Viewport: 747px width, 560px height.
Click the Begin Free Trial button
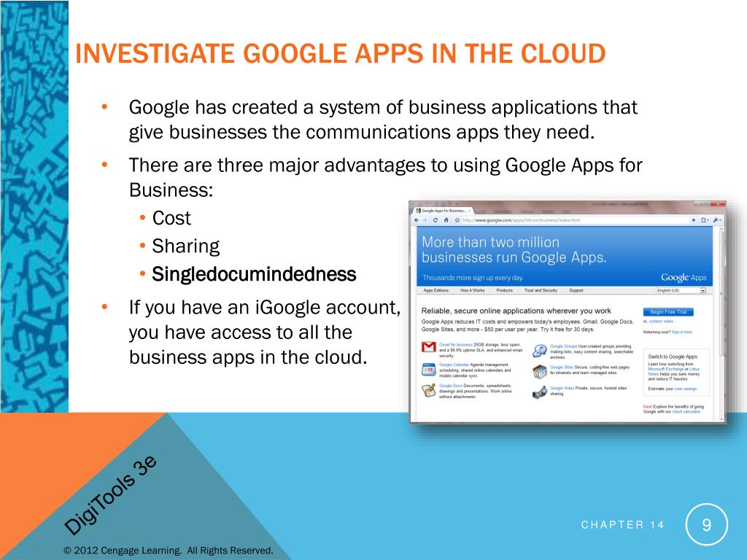click(x=668, y=312)
